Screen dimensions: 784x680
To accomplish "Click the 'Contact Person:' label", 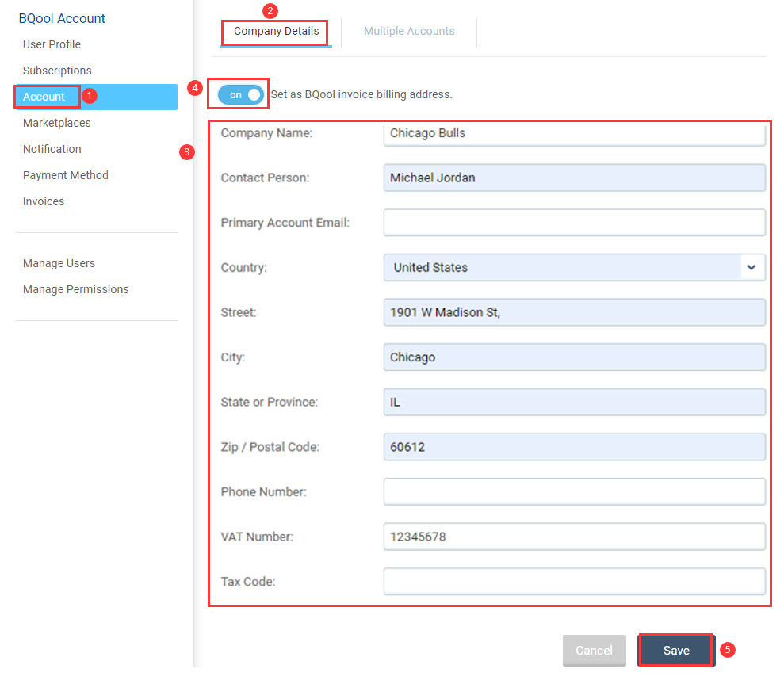I will (x=265, y=178).
